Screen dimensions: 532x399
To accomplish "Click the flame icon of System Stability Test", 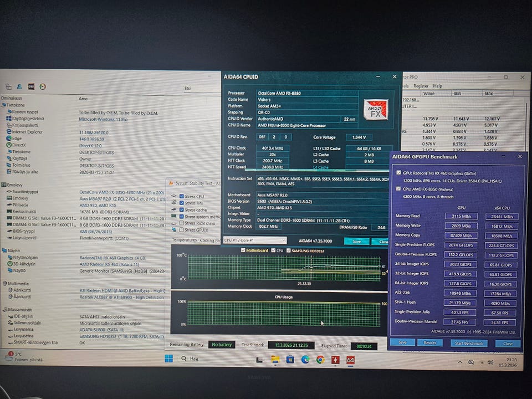I will (171, 183).
